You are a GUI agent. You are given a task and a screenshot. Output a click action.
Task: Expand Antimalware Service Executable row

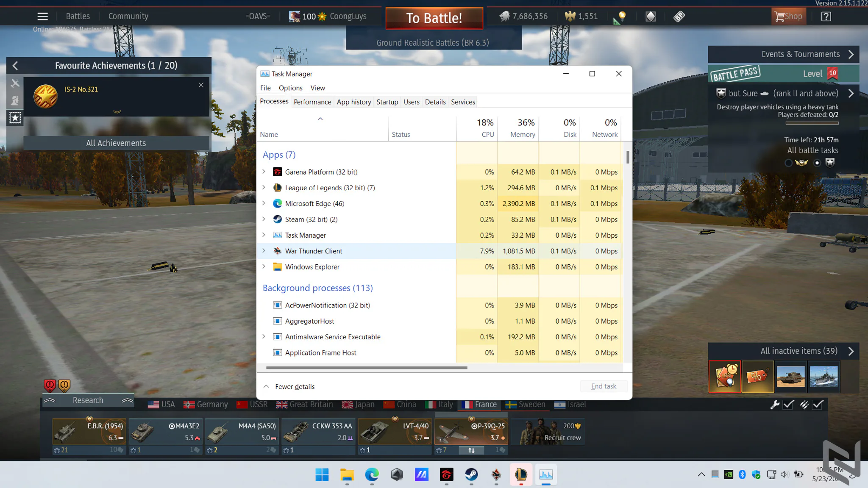point(264,336)
